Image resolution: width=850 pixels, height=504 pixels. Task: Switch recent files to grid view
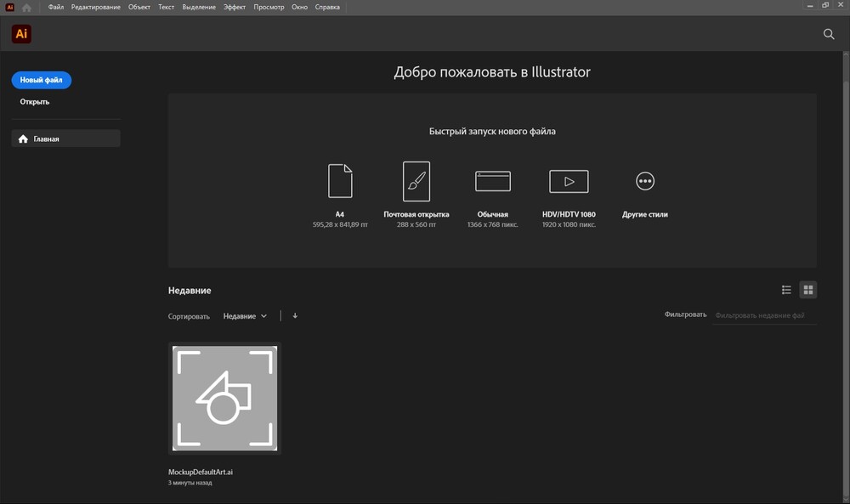pyautogui.click(x=808, y=290)
